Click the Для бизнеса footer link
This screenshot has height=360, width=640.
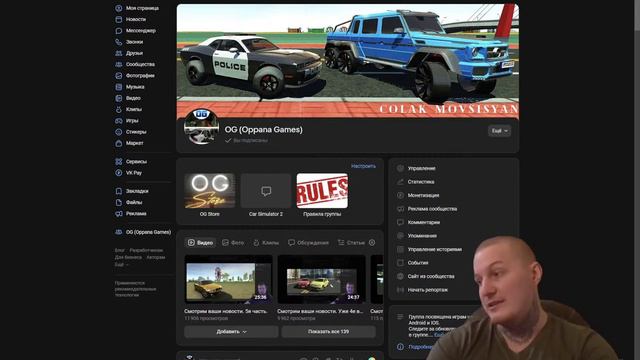point(128,258)
